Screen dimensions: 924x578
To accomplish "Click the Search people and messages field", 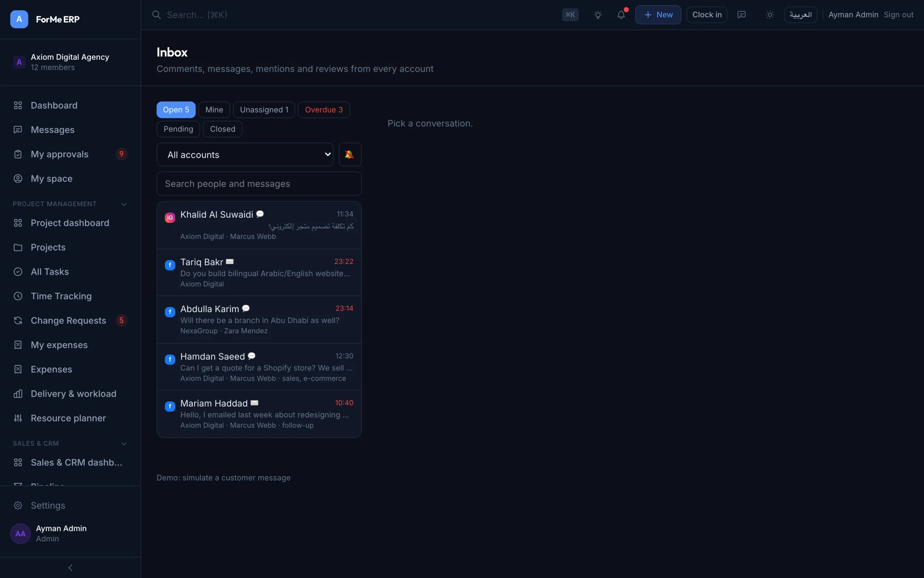I will 259,184.
